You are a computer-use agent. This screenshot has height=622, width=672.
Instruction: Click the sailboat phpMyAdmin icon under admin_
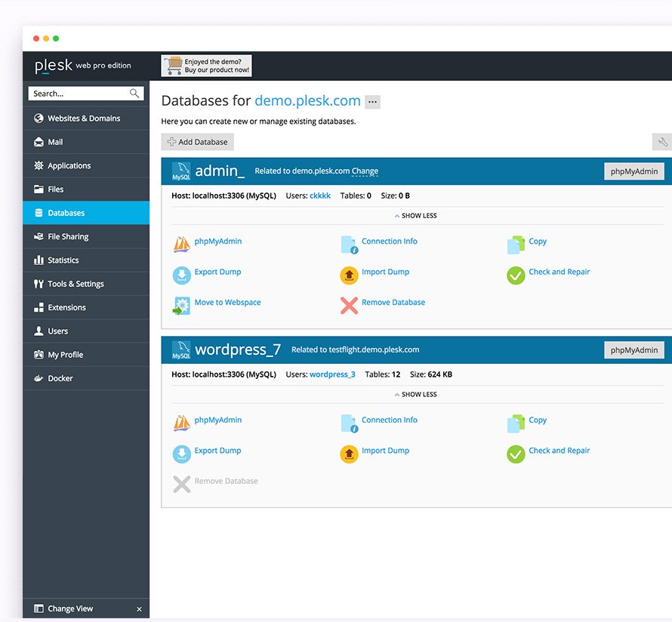pos(182,244)
